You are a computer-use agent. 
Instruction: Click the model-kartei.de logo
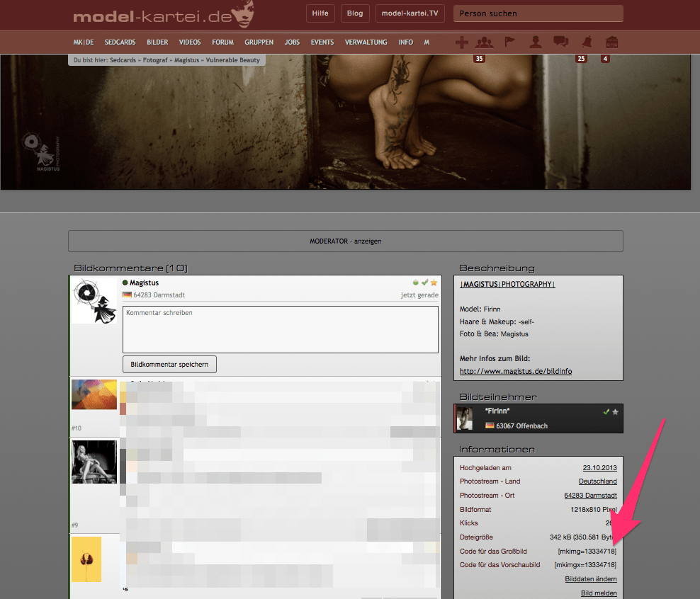tap(163, 14)
